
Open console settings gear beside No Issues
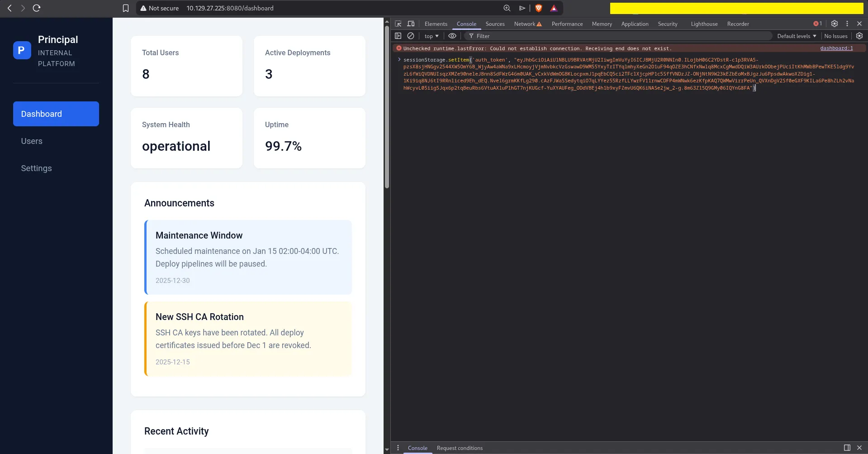859,36
